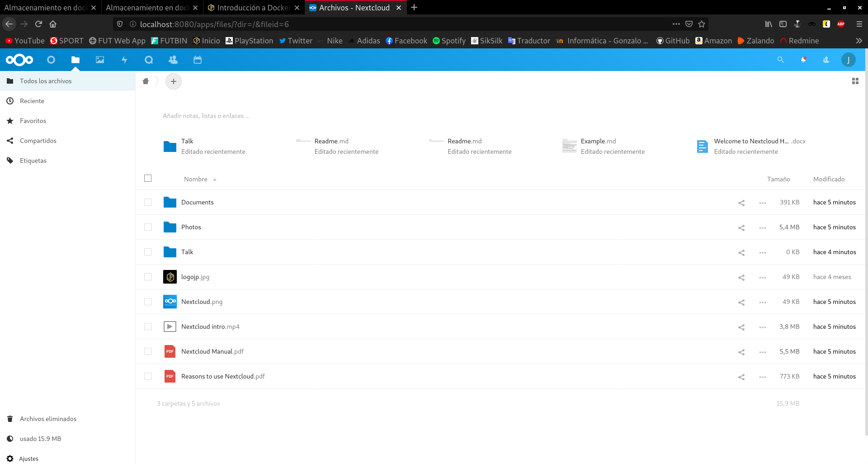Open GitHub bookmark in bookmarks bar
868x464 pixels.
click(673, 41)
